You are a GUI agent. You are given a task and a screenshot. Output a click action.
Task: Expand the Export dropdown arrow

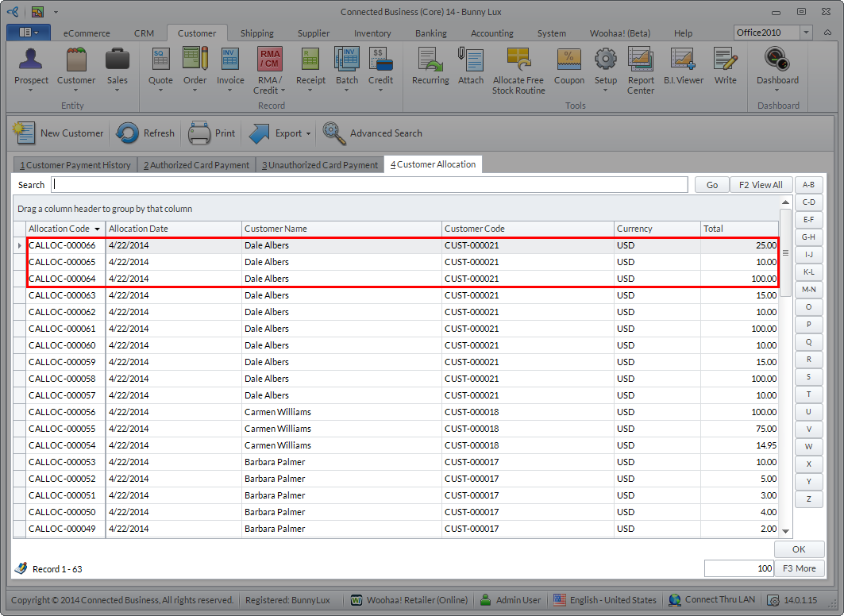pos(308,134)
